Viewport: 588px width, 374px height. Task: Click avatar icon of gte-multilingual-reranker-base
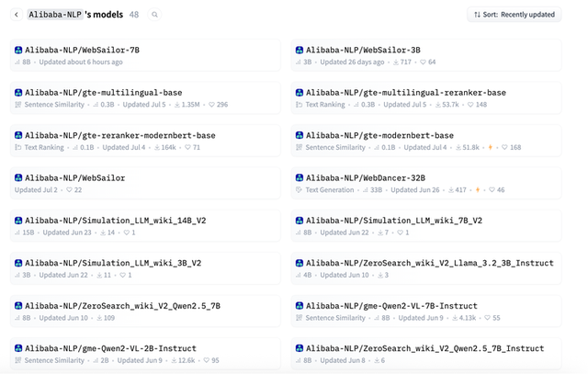pyautogui.click(x=300, y=93)
